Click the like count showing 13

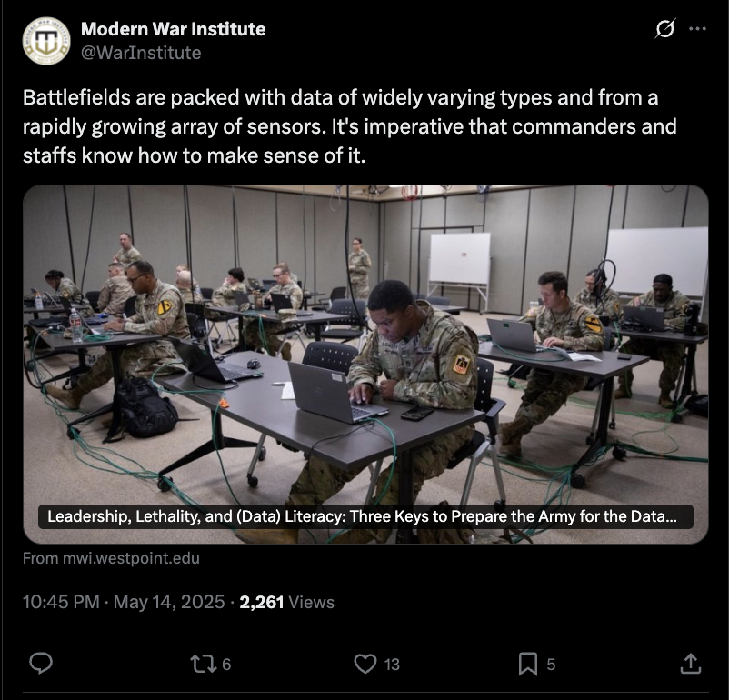[392, 665]
